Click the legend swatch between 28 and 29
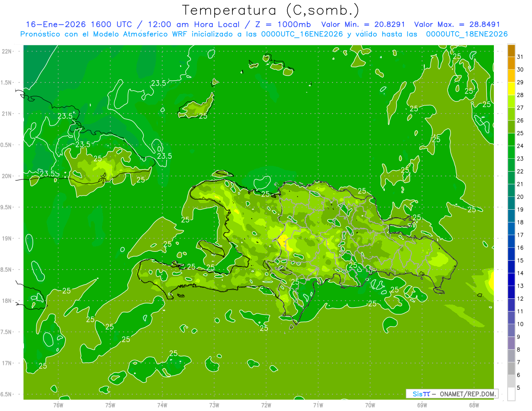This screenshot has height=411, width=532. [x=511, y=89]
